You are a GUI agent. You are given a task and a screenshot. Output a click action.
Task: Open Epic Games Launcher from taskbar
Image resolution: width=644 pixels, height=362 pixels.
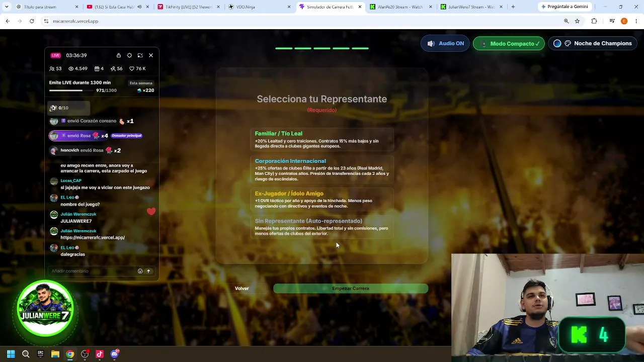(40, 354)
